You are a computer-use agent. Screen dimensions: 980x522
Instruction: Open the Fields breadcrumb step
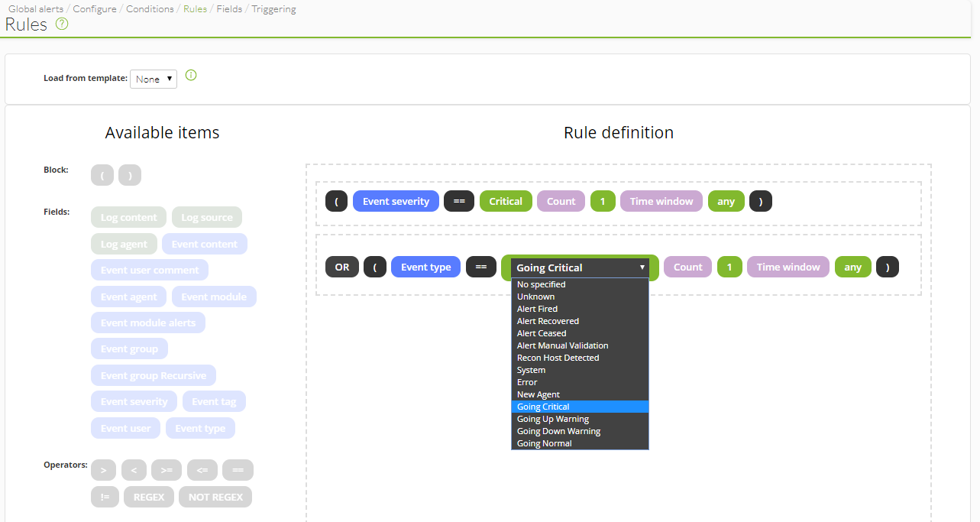click(x=229, y=9)
